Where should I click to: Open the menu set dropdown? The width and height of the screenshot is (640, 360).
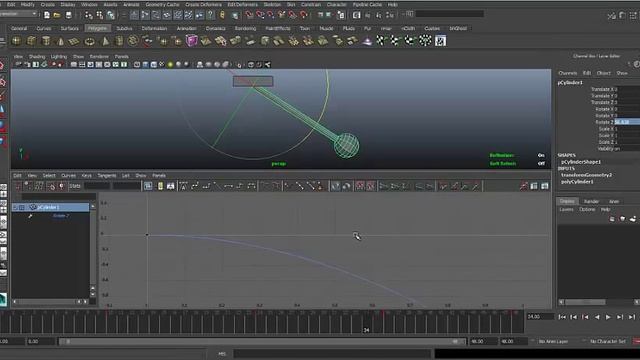click(18, 14)
